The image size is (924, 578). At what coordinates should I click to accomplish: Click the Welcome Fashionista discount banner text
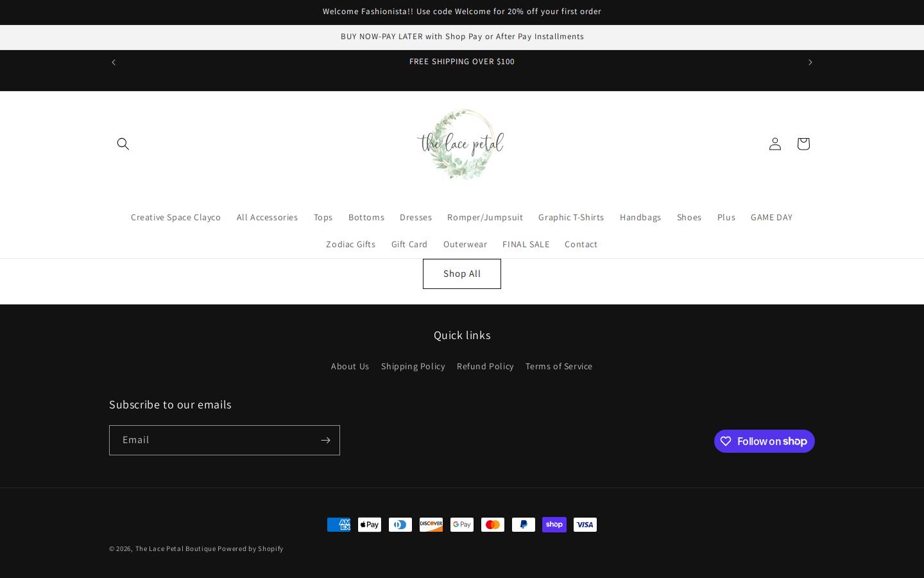(x=462, y=12)
